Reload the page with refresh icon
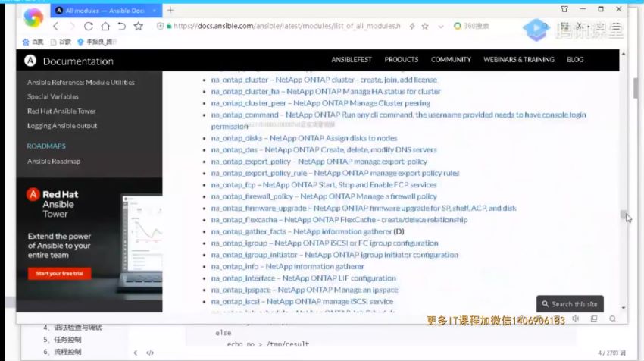 89,27
